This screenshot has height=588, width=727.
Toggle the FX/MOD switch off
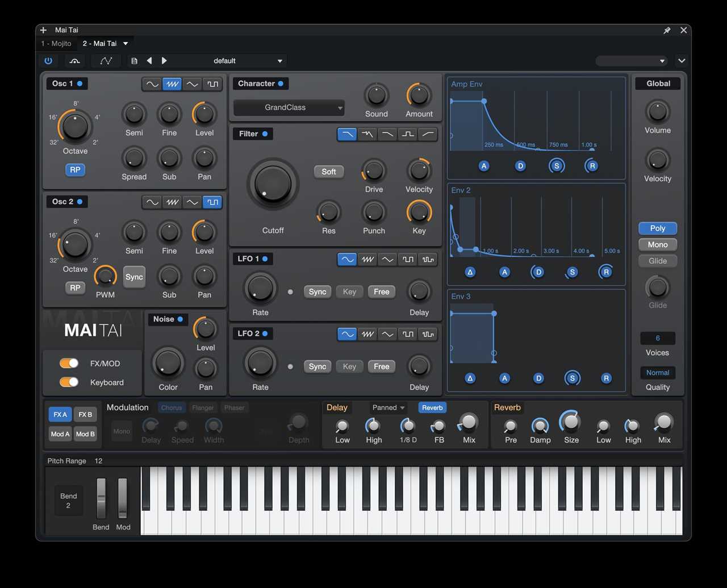68,363
